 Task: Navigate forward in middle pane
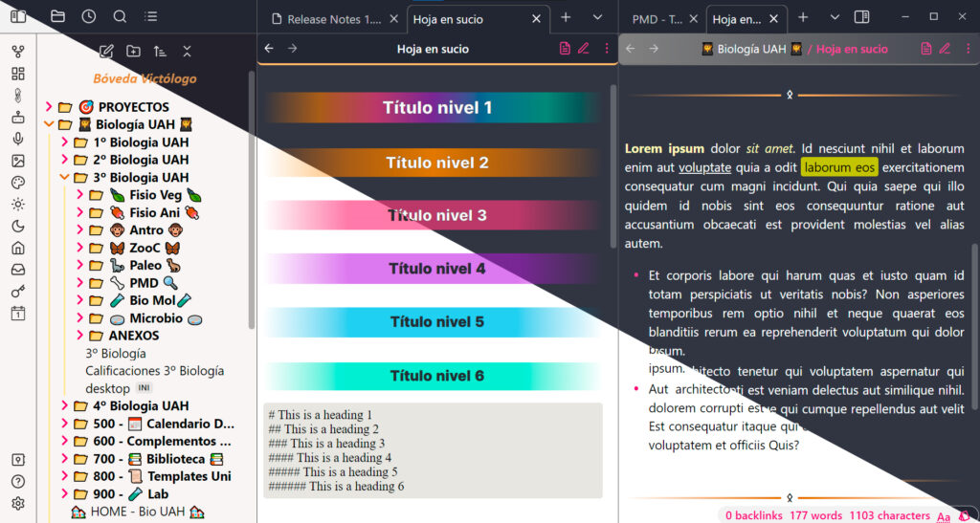click(x=292, y=49)
